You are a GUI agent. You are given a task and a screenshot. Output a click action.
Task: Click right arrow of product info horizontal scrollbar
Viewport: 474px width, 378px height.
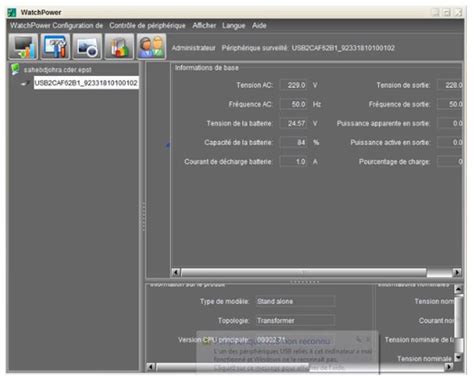(x=449, y=367)
